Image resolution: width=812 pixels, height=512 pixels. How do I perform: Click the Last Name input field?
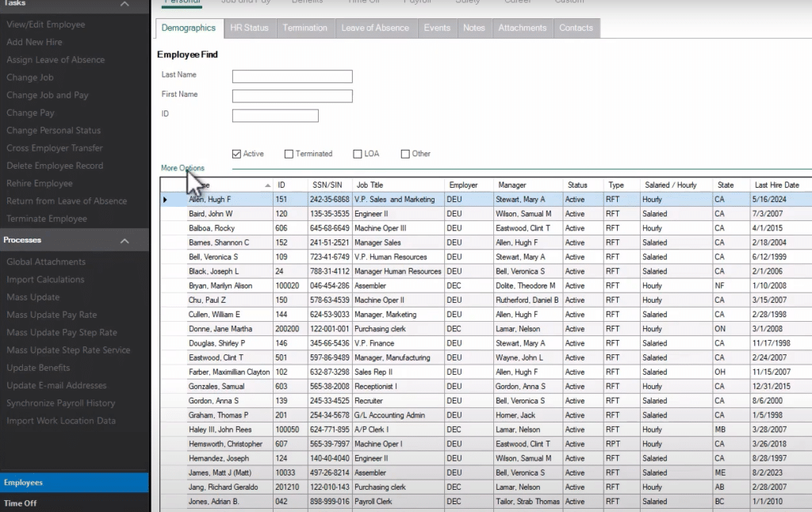(x=293, y=77)
